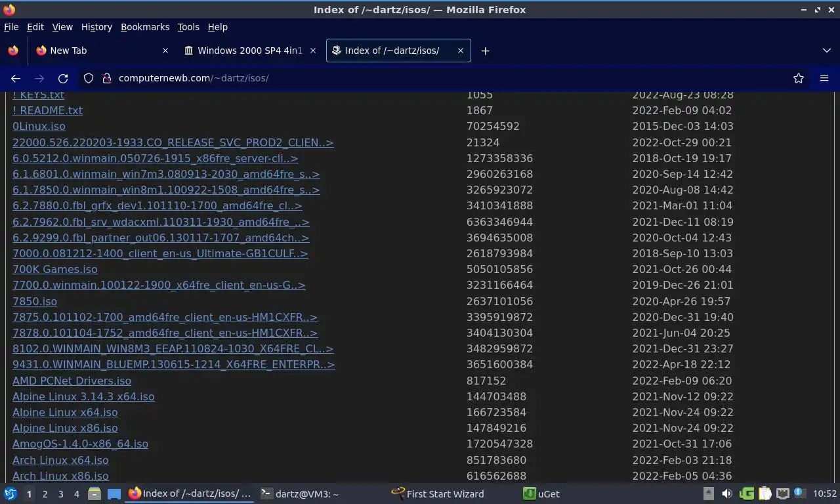The width and height of the screenshot is (840, 504).
Task: Switch to the New Tab tab
Action: (x=102, y=51)
